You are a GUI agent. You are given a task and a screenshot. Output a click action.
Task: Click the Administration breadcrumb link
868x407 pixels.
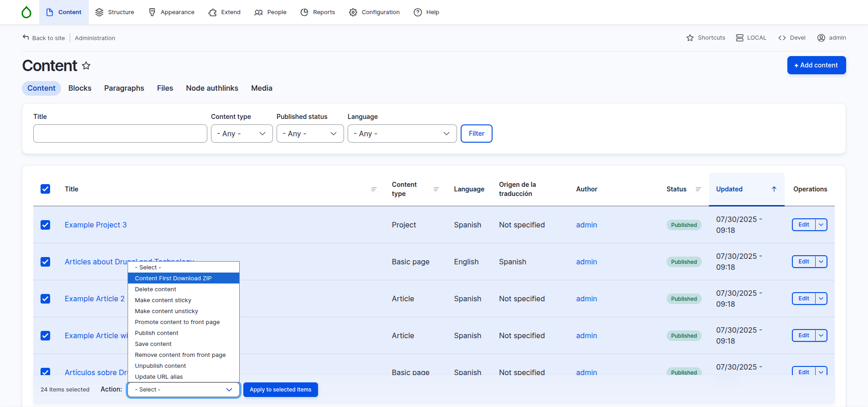(x=95, y=38)
